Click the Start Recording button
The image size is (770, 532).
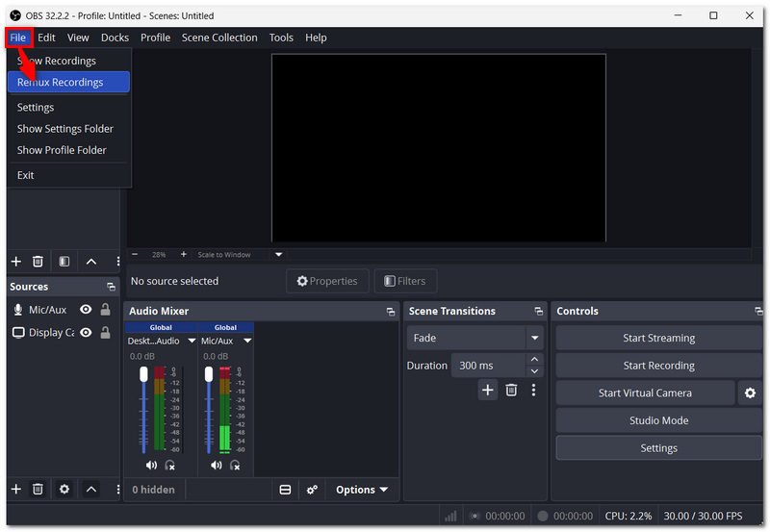(x=658, y=366)
